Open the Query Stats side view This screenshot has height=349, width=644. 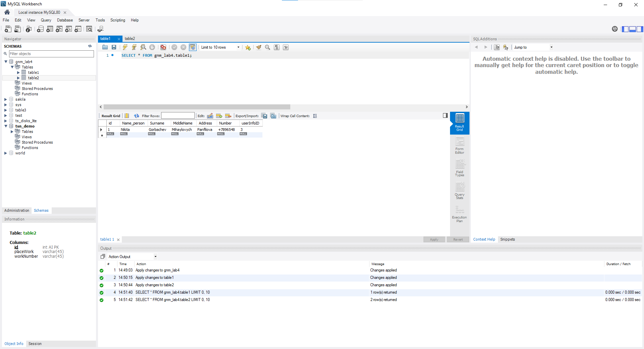[x=460, y=191]
